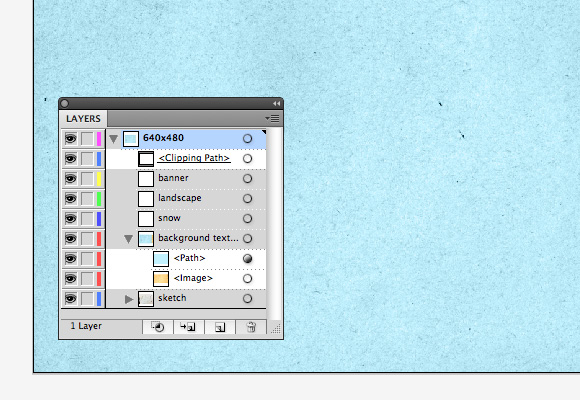Screen dimensions: 580x400
Task: Click the panel resize grip corner
Action: pyautogui.click(x=276, y=328)
